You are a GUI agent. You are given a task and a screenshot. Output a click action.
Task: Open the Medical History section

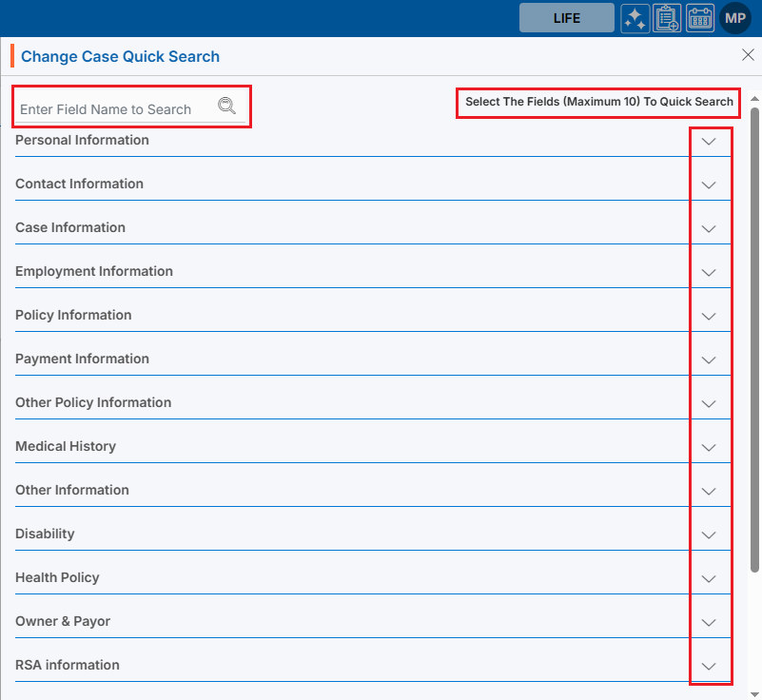click(x=708, y=448)
